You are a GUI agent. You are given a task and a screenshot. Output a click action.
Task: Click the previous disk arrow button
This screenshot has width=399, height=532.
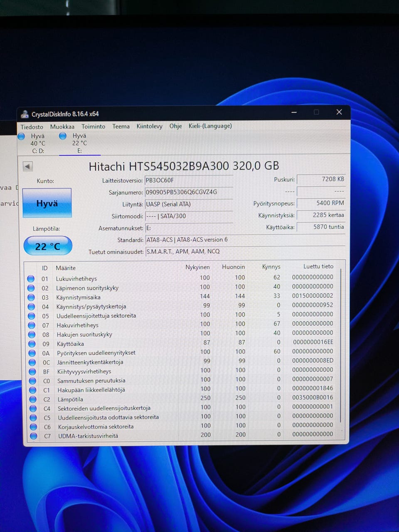[27, 166]
